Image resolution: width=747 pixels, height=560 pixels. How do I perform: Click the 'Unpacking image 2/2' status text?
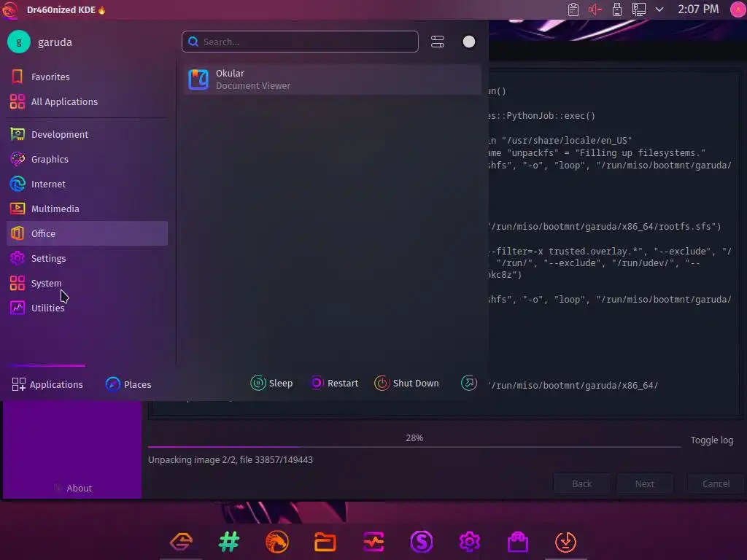230,459
